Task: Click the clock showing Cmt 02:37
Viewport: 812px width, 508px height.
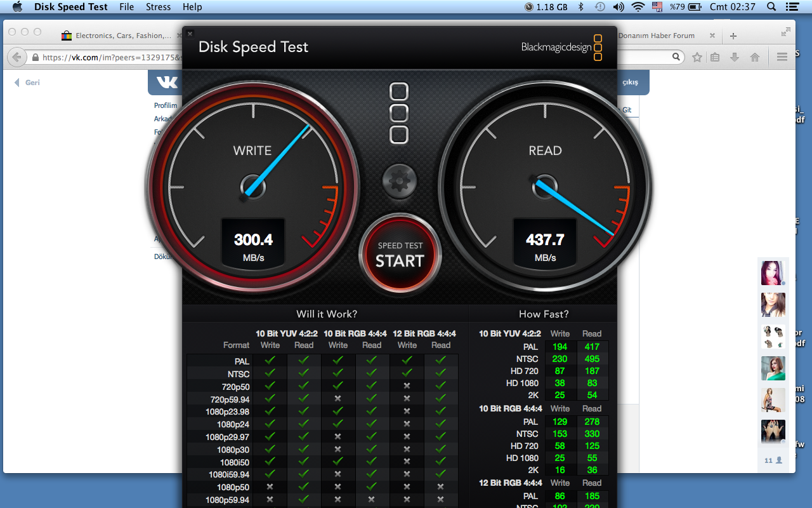Action: click(x=733, y=7)
